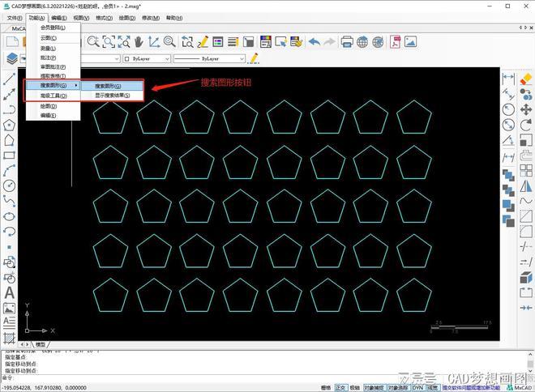Click the zoom extents arrows icon
The width and height of the screenshot is (535, 392).
tap(124, 42)
